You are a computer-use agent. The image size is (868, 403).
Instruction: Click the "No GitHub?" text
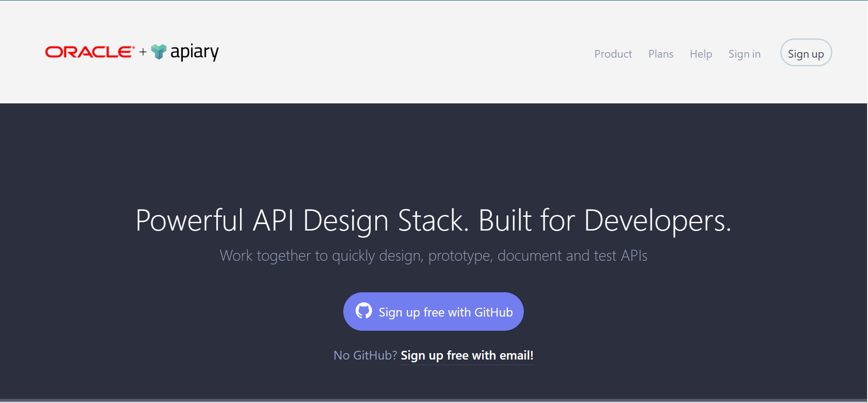coord(365,355)
